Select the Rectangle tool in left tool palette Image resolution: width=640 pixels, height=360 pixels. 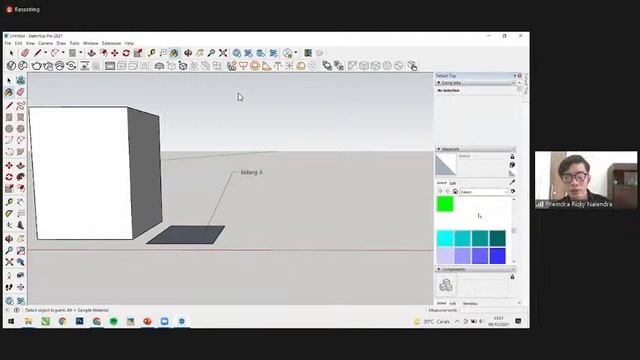click(x=9, y=118)
